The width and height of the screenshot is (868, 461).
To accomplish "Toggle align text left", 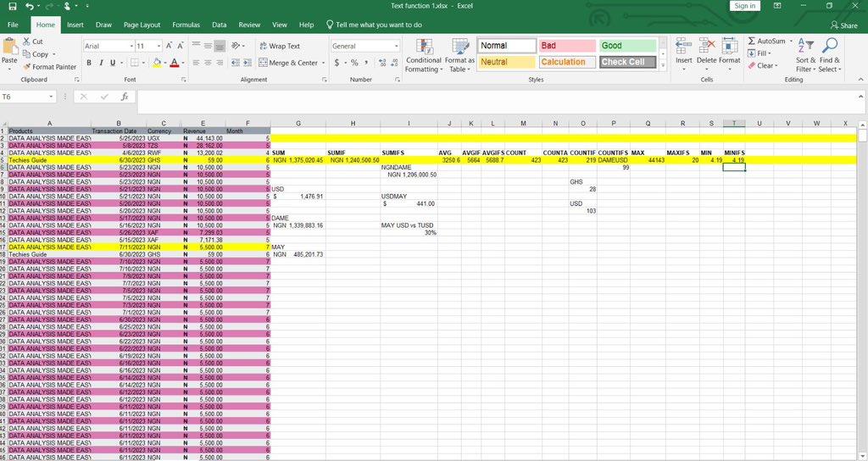I will coord(196,63).
